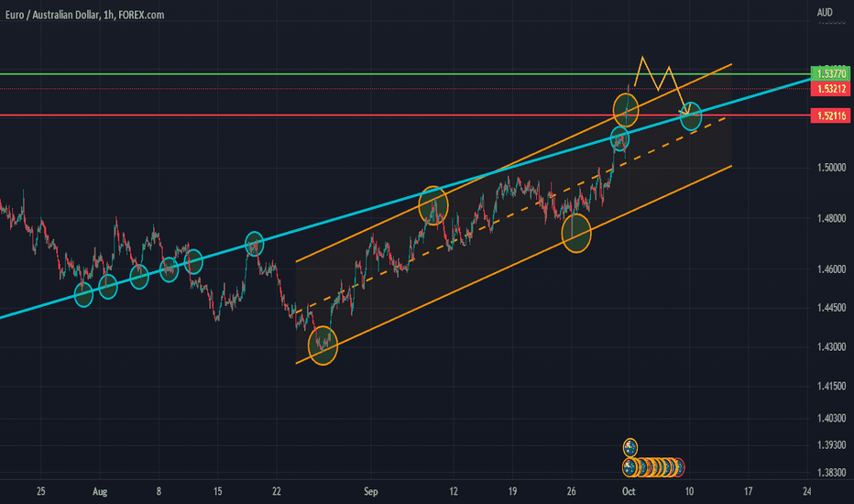This screenshot has height=504, width=854.
Task: Click the 1.41500 price axis value
Action: (x=831, y=387)
